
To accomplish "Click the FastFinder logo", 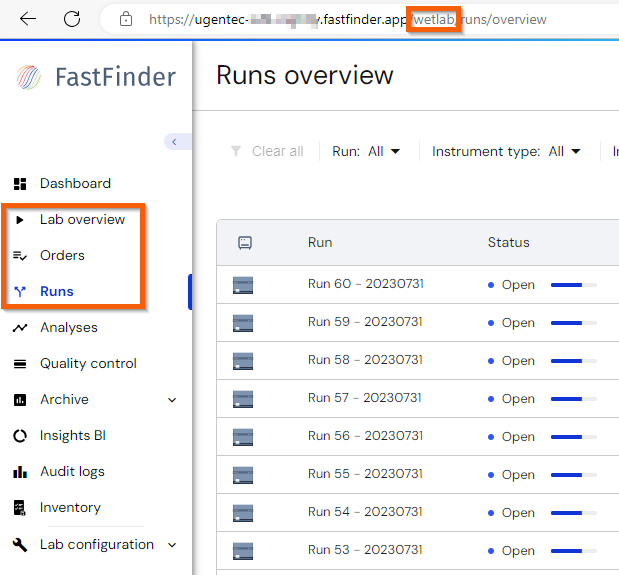I will coord(96,77).
